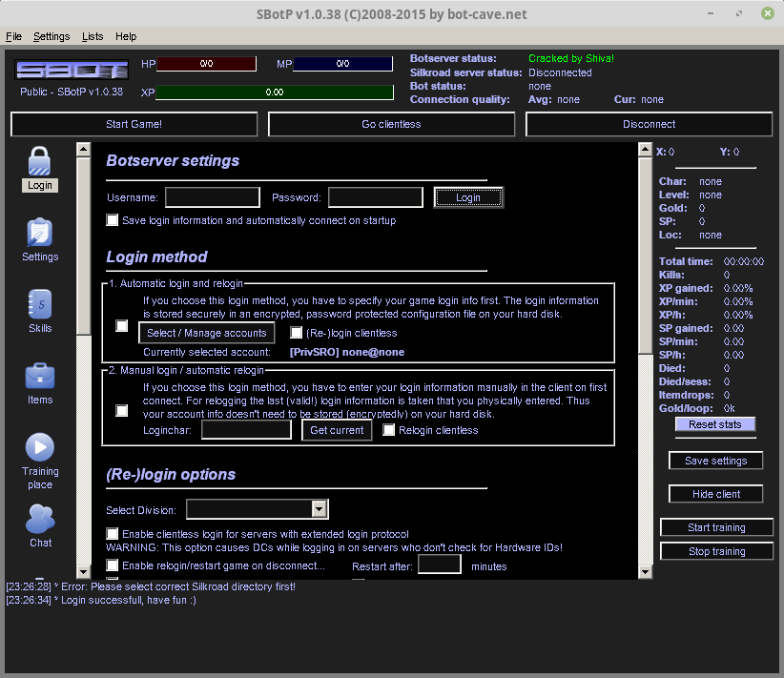Click the green XP progress bar
The width and height of the screenshot is (784, 678).
[x=275, y=92]
